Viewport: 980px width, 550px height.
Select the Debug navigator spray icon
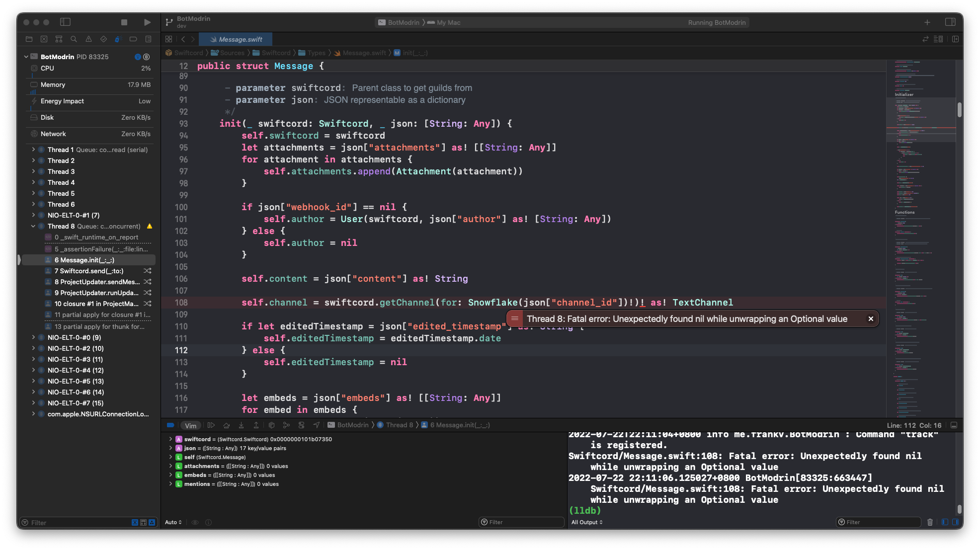tap(118, 39)
